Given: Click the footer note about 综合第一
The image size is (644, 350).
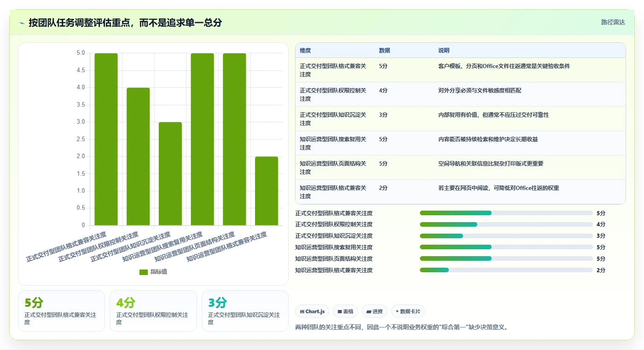Looking at the screenshot, I should point(401,327).
